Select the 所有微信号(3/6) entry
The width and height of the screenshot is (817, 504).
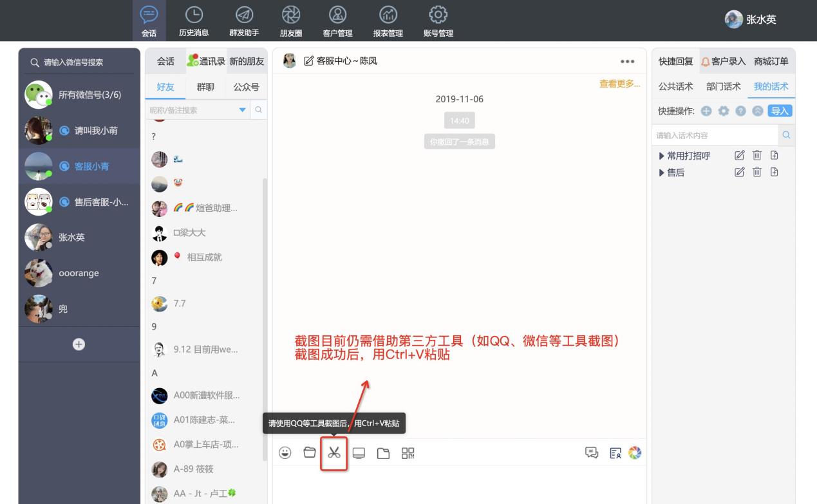pos(79,95)
